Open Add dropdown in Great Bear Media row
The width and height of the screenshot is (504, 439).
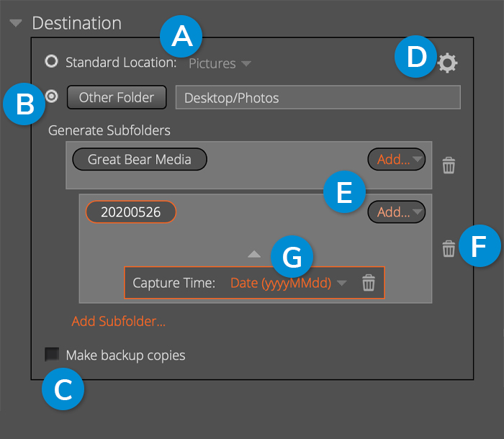pyautogui.click(x=396, y=159)
